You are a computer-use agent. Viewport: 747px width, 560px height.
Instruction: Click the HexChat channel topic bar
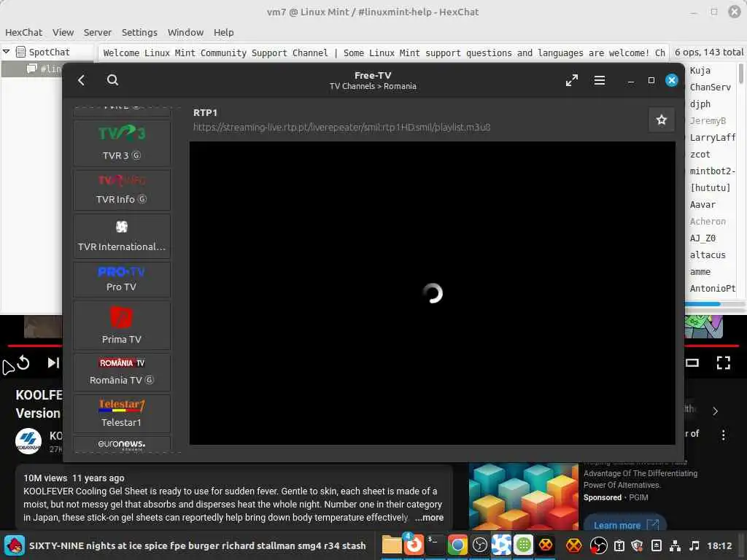382,52
